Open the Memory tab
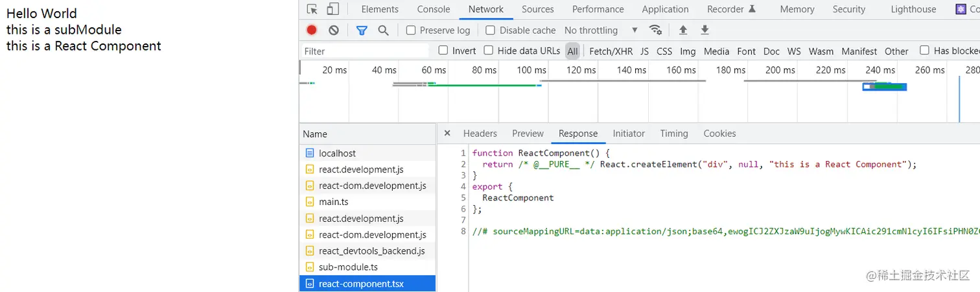 797,9
